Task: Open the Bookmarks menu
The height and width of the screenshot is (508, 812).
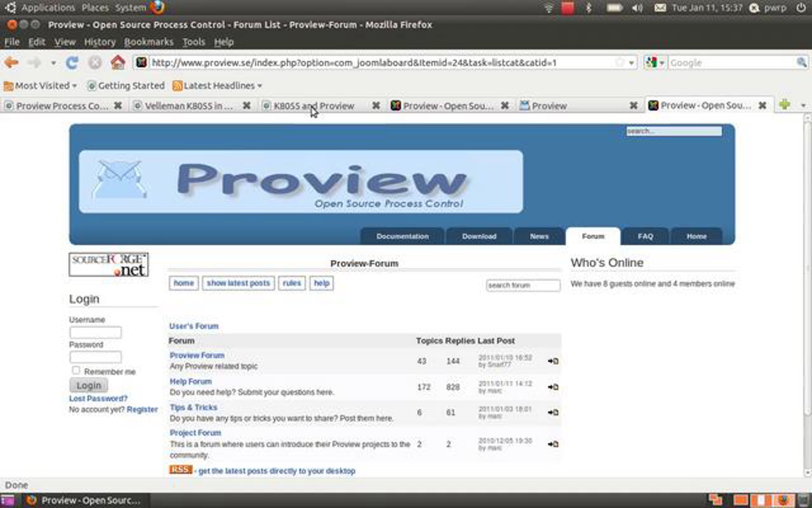Action: click(149, 42)
